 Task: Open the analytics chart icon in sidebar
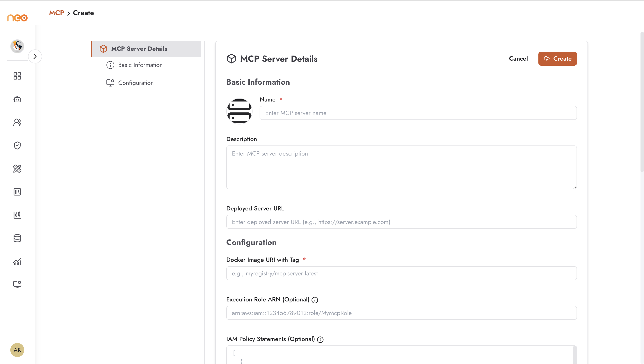point(17,261)
